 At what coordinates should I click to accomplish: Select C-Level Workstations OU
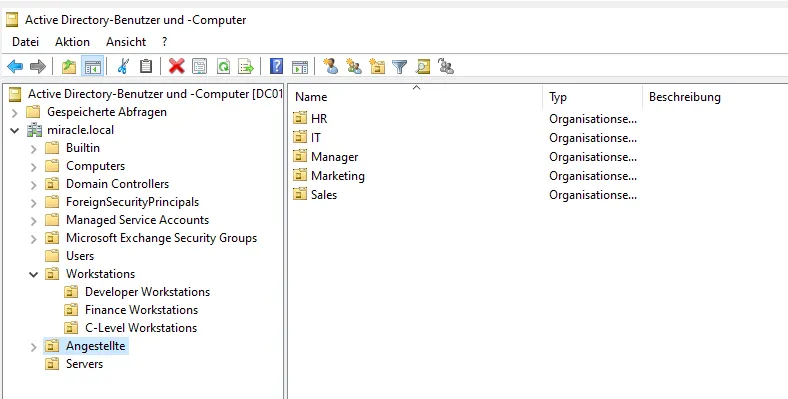[x=141, y=328]
